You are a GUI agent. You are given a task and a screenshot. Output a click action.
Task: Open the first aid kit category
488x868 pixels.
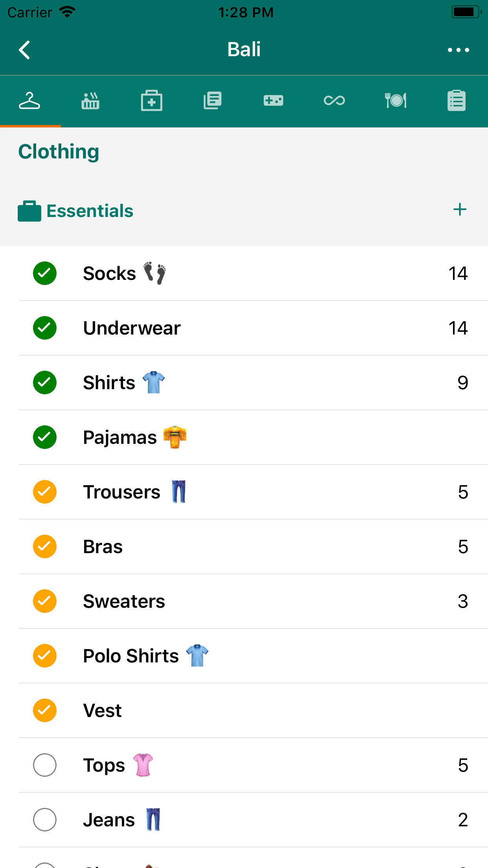point(152,101)
